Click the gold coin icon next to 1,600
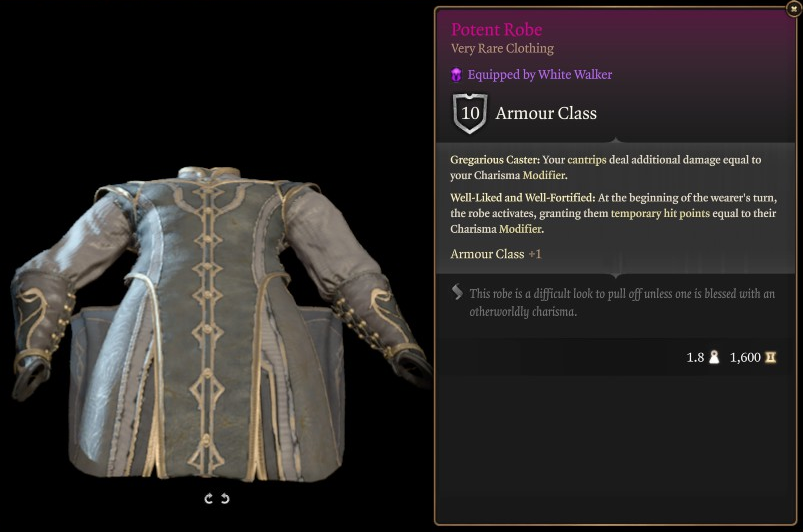Image resolution: width=803 pixels, height=532 pixels. (770, 357)
